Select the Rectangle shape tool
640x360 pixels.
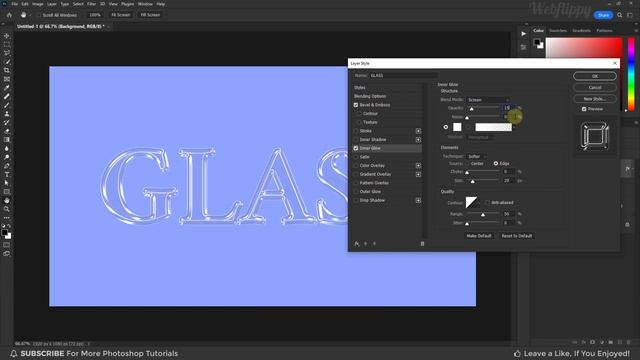[x=7, y=191]
